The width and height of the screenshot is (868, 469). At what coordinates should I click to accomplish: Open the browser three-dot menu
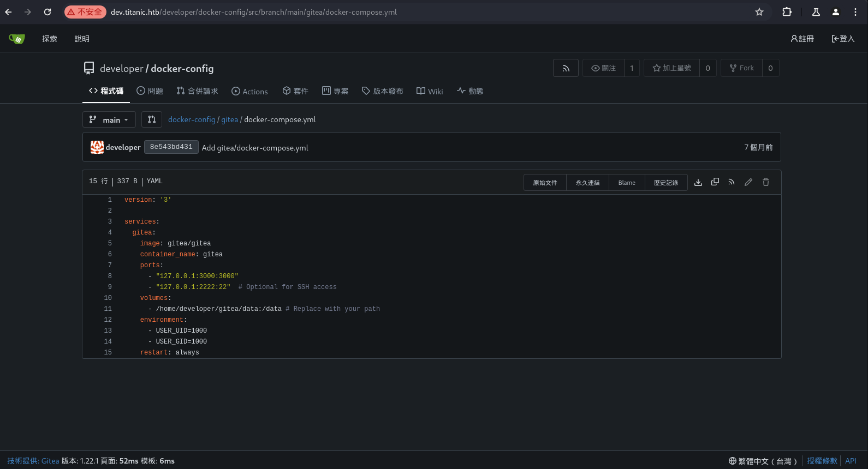[x=855, y=12]
